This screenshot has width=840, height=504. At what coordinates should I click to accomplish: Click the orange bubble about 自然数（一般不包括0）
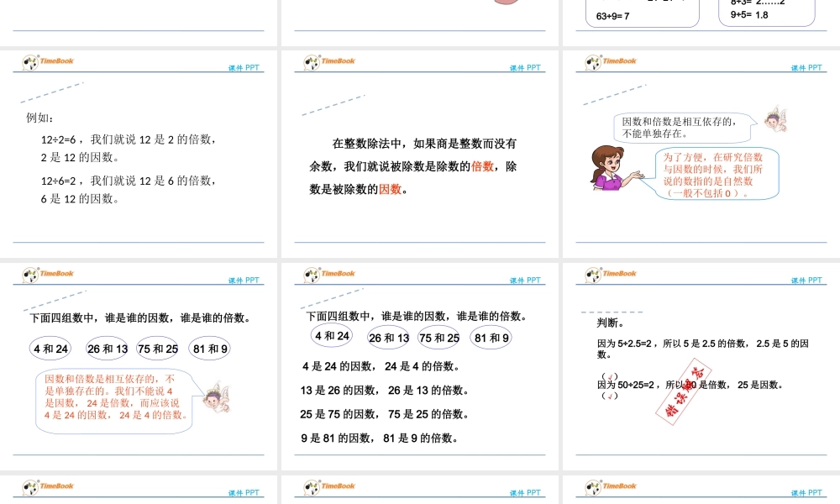pyautogui.click(x=716, y=175)
